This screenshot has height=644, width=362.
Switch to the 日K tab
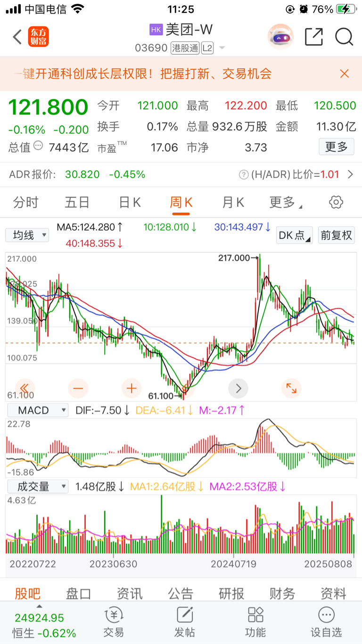coord(130,203)
